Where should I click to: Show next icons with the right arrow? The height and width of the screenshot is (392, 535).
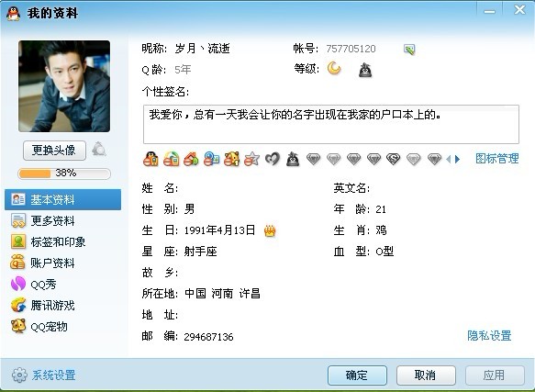[x=458, y=159]
